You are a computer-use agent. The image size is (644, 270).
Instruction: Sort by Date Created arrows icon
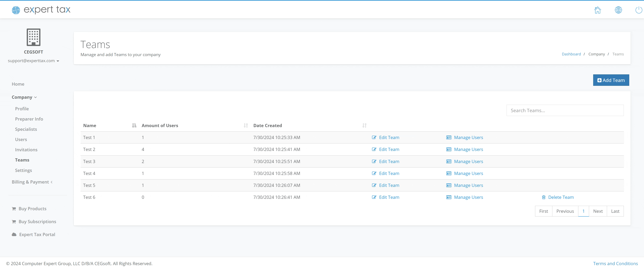(364, 125)
